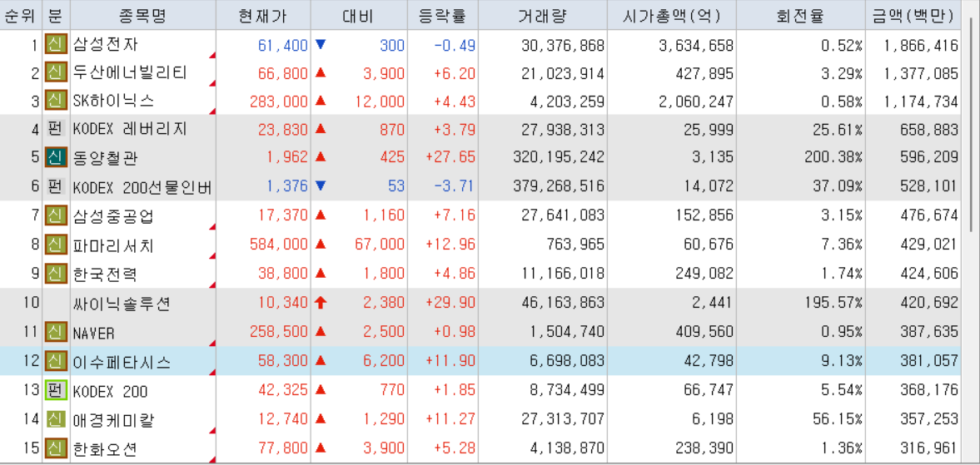Sort by 등락률 column header
The image size is (980, 465).
[442, 16]
